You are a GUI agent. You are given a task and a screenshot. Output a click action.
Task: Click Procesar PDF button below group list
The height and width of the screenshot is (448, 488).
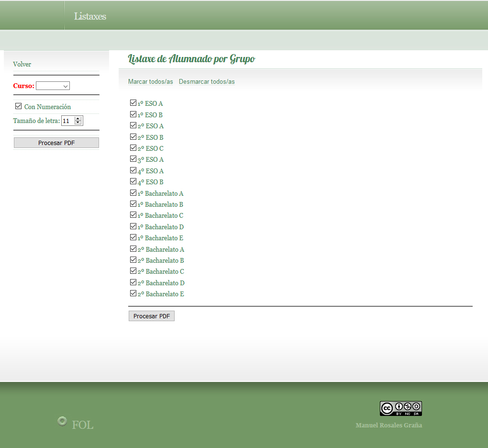pos(151,316)
